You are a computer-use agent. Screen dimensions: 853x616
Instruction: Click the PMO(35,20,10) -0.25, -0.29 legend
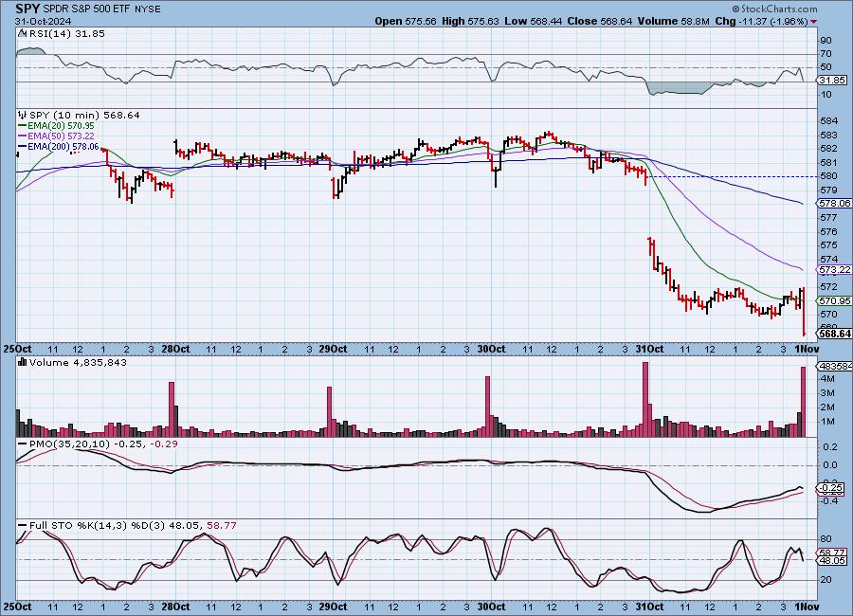(x=103, y=444)
